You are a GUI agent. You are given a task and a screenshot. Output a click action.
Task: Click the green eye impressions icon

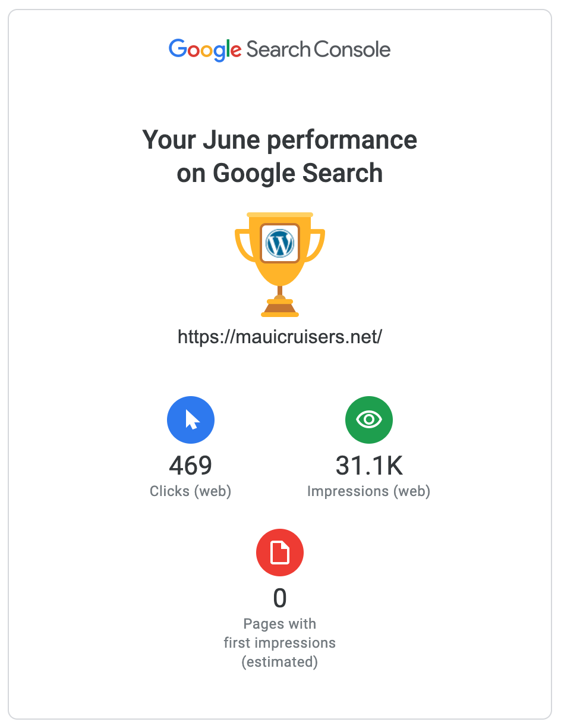coord(369,420)
